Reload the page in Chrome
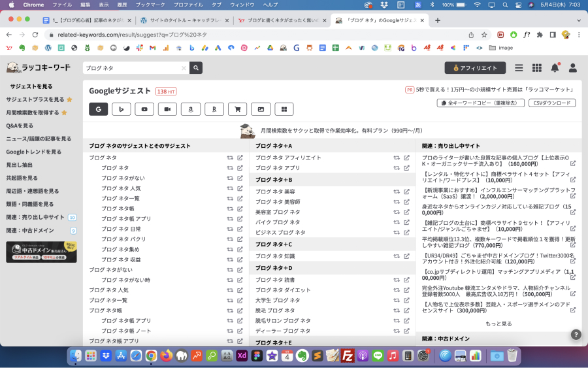The width and height of the screenshot is (588, 368). (x=35, y=35)
